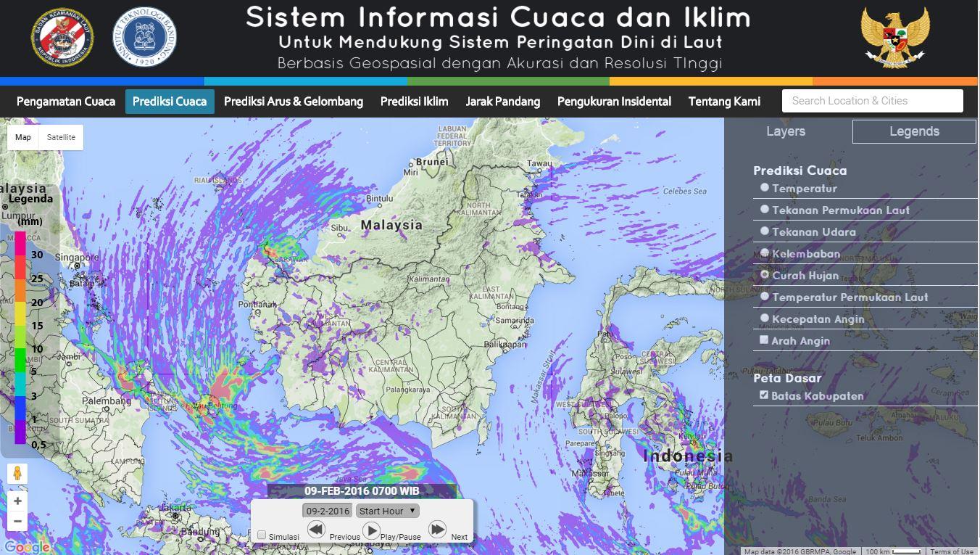Click the Google logo on the map
This screenshot has width=980, height=555.
coord(27,547)
